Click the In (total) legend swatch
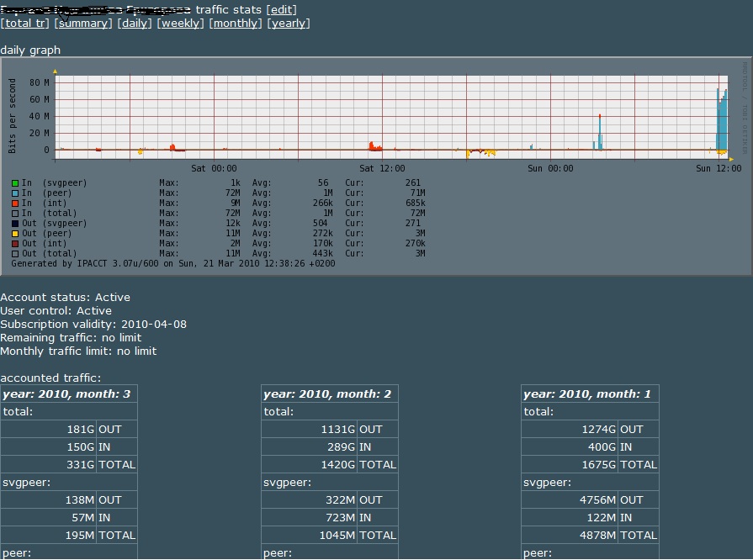 tap(15, 213)
